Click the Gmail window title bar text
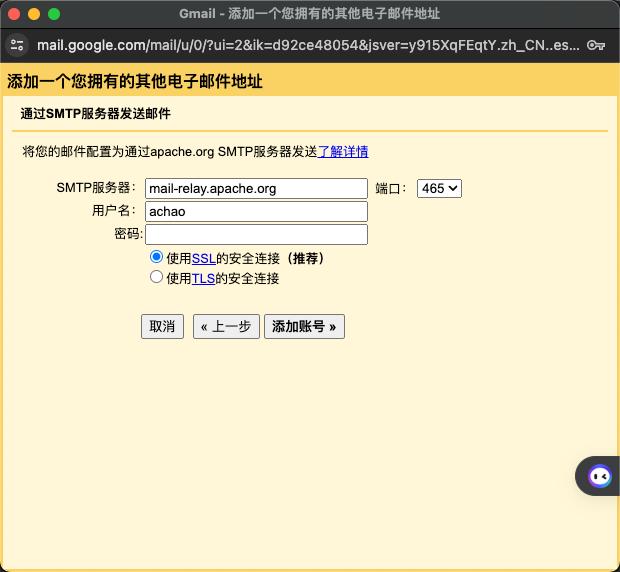620x572 pixels. [x=309, y=14]
